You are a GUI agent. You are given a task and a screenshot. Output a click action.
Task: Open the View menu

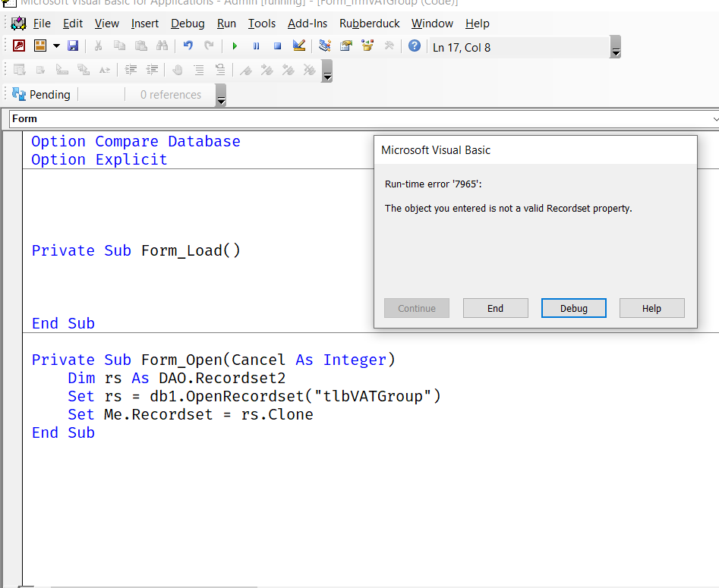click(x=107, y=24)
